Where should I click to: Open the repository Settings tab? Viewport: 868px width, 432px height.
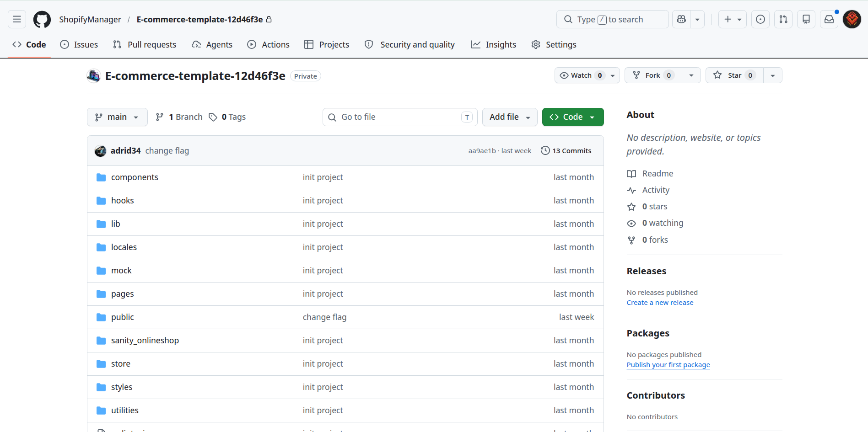(554, 44)
